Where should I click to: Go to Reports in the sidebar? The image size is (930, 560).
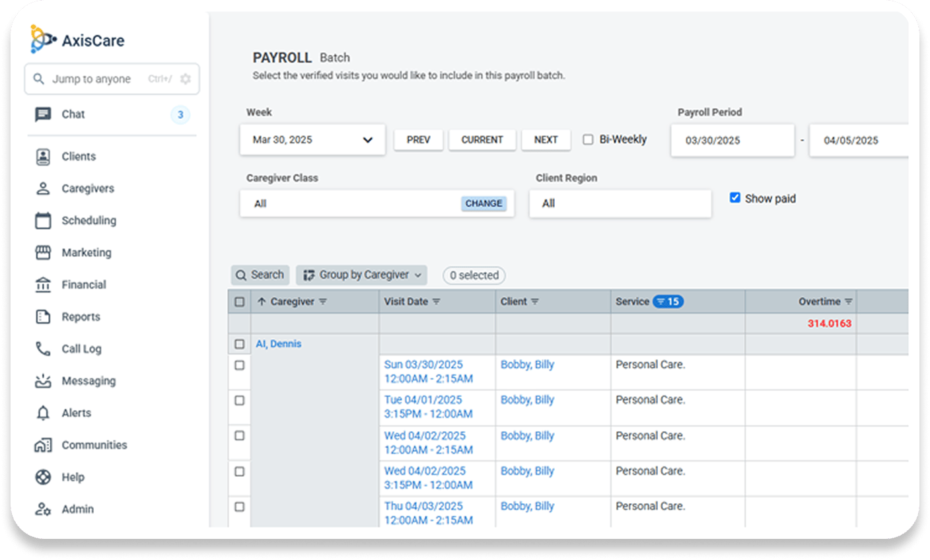[81, 317]
